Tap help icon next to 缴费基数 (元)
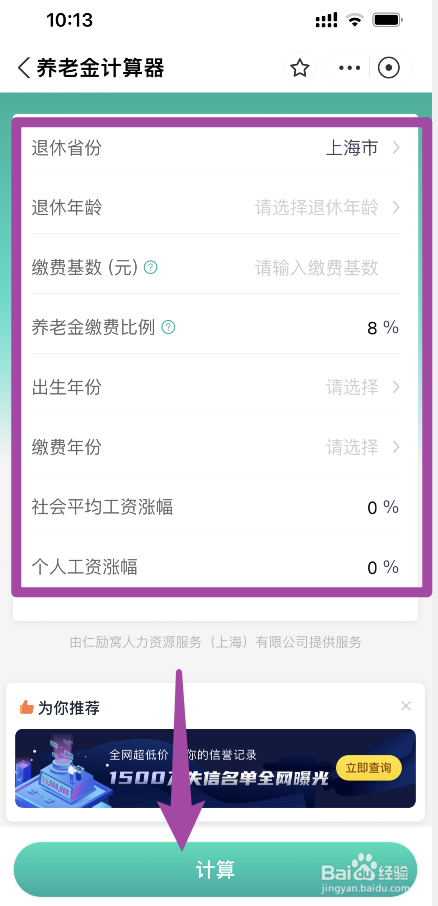Image resolution: width=438 pixels, height=906 pixels. (x=150, y=268)
